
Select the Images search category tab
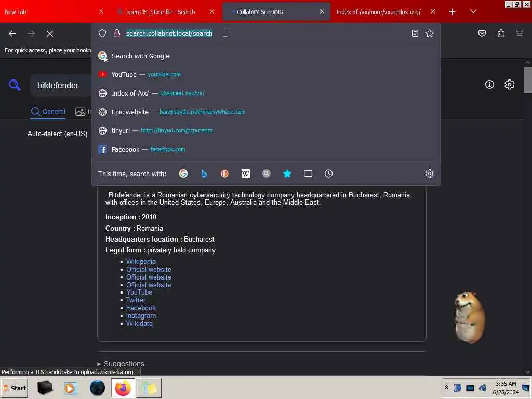84,112
